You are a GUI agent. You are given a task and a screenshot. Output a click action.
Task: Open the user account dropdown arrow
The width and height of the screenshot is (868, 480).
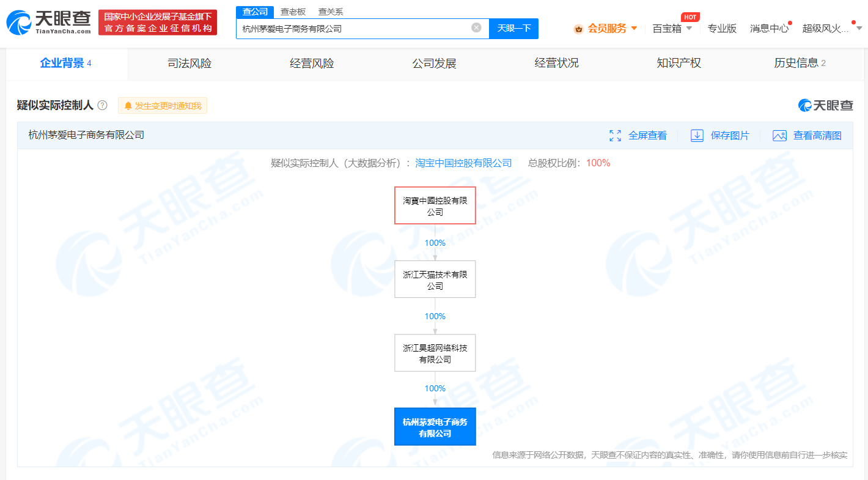coord(858,28)
